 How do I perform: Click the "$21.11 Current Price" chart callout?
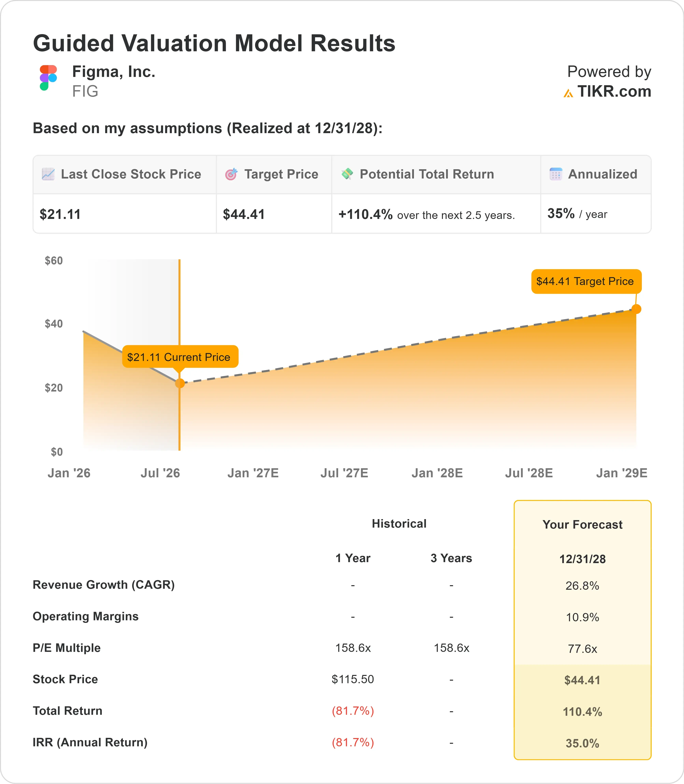[x=180, y=357]
